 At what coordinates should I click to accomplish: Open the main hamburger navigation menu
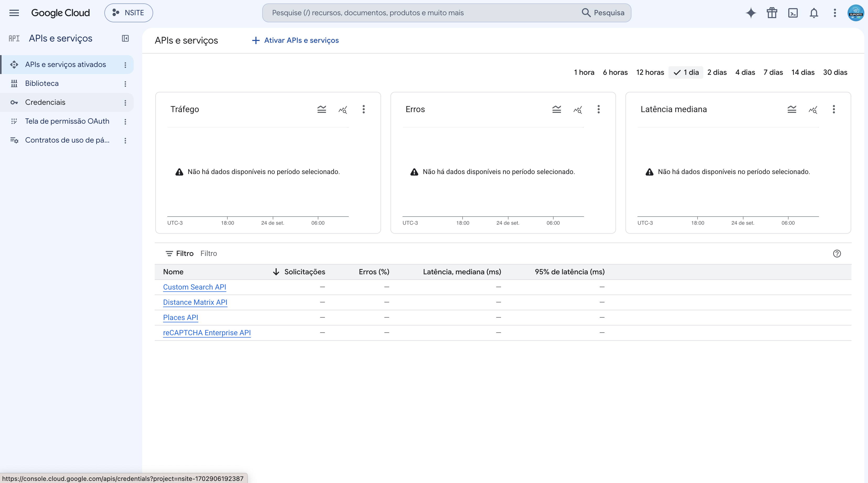pos(14,13)
